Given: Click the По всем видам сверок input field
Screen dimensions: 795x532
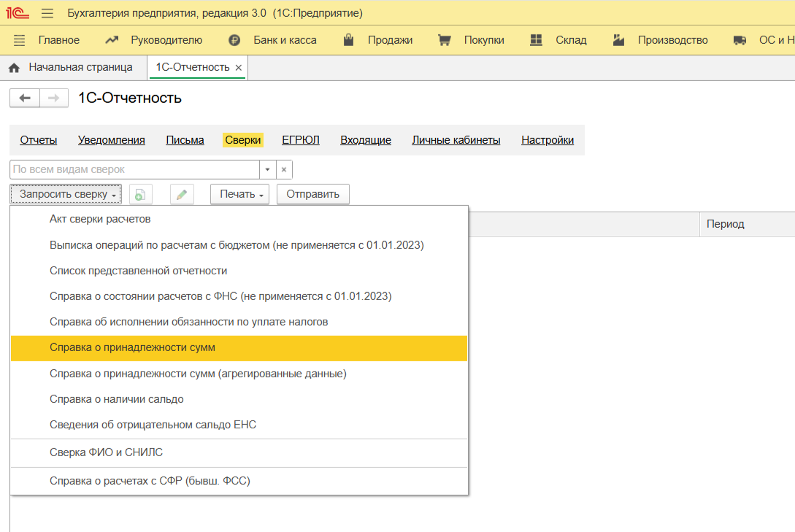Looking at the screenshot, I should pos(135,169).
